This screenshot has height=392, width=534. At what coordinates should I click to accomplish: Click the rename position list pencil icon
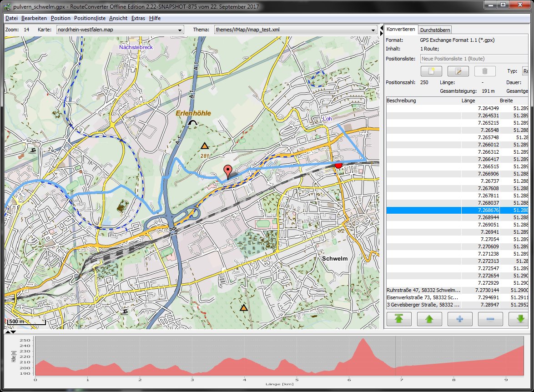coord(458,71)
